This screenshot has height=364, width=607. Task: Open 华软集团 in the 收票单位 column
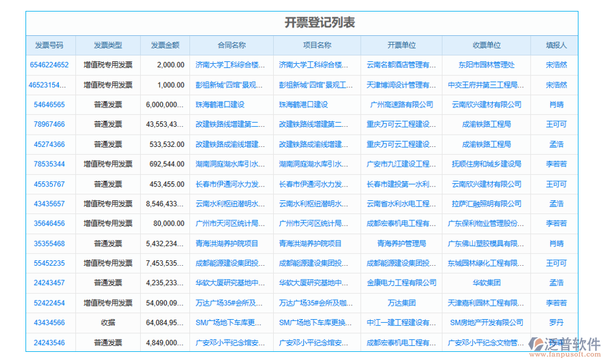(x=487, y=283)
